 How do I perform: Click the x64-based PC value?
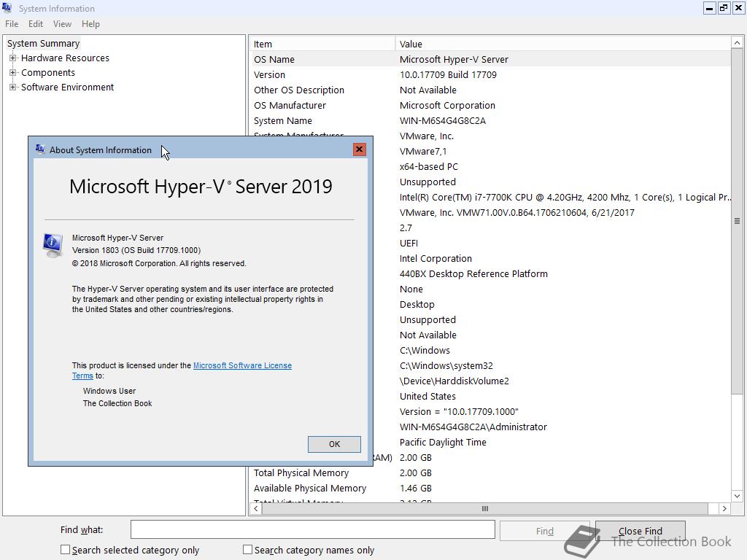tap(429, 167)
